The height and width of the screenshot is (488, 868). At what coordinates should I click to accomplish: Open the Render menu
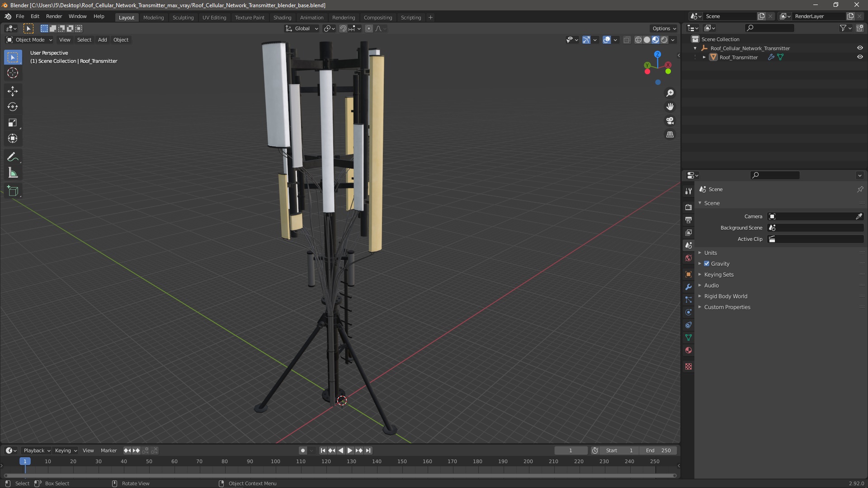point(54,16)
